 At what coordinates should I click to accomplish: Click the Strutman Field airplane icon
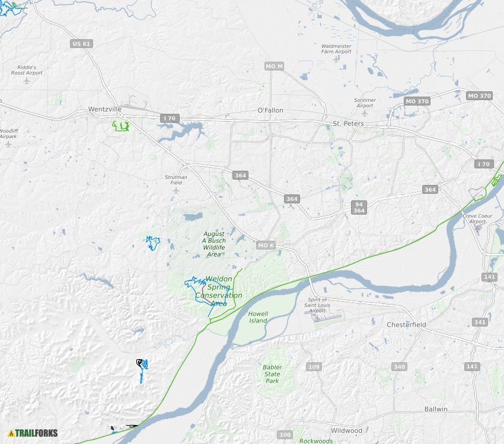[x=176, y=190]
